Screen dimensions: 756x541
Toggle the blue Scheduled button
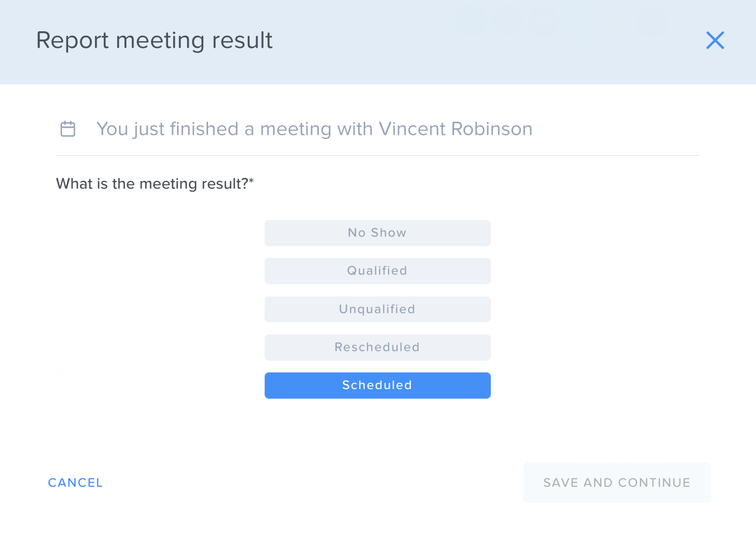pyautogui.click(x=377, y=385)
